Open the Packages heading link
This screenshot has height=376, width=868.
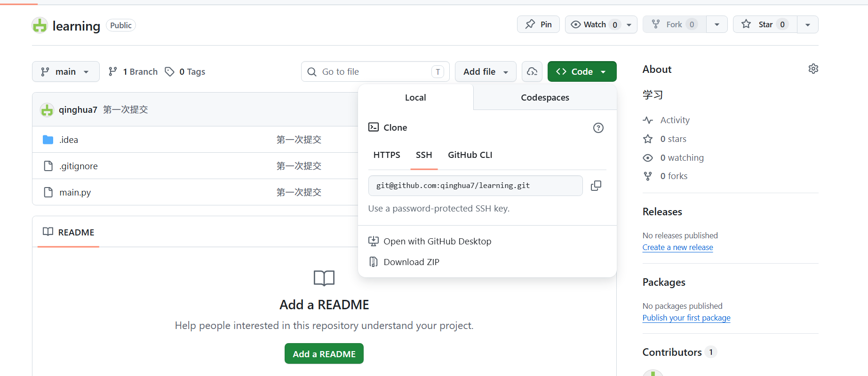[x=664, y=282]
